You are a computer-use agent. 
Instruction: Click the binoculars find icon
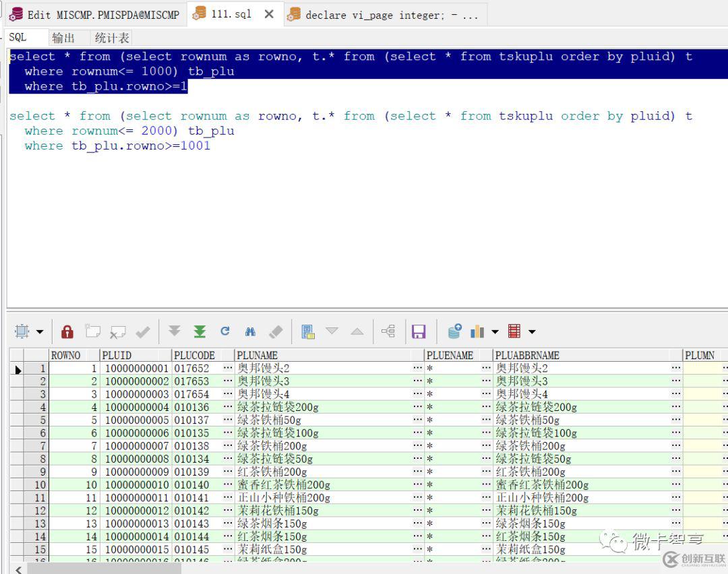250,331
